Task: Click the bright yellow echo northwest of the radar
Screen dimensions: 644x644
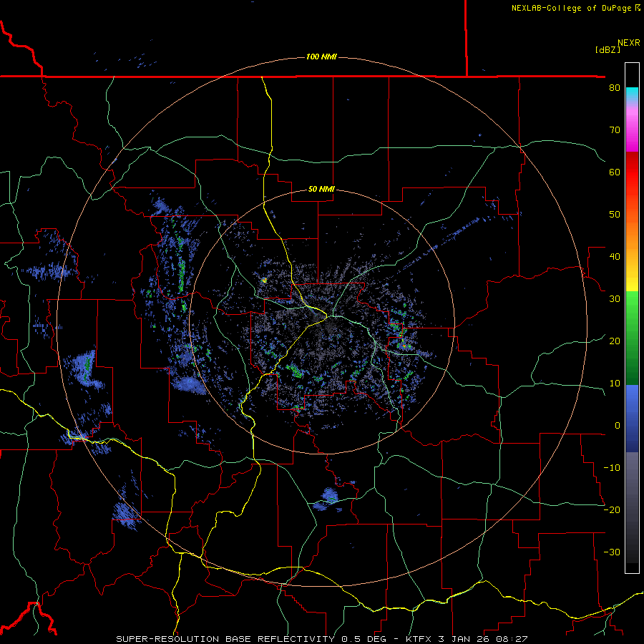Action: [x=264, y=280]
